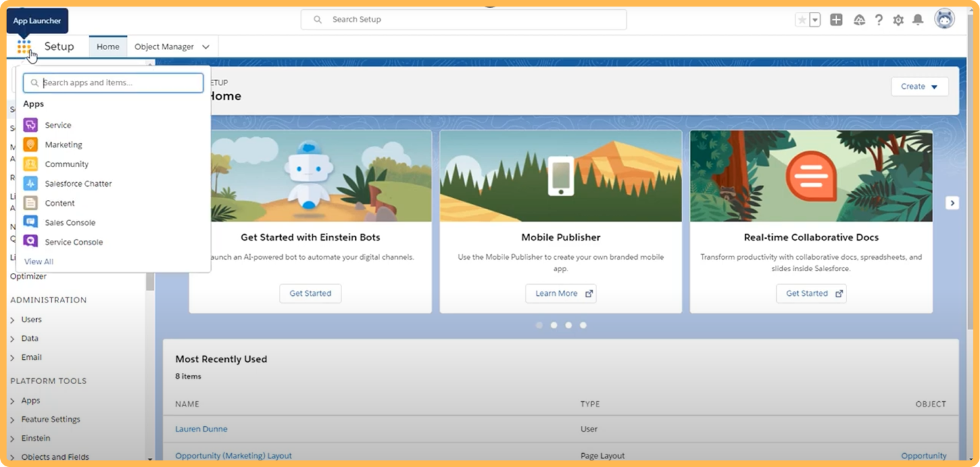980x467 pixels.
Task: Expand the Apps tree node
Action: click(12, 401)
